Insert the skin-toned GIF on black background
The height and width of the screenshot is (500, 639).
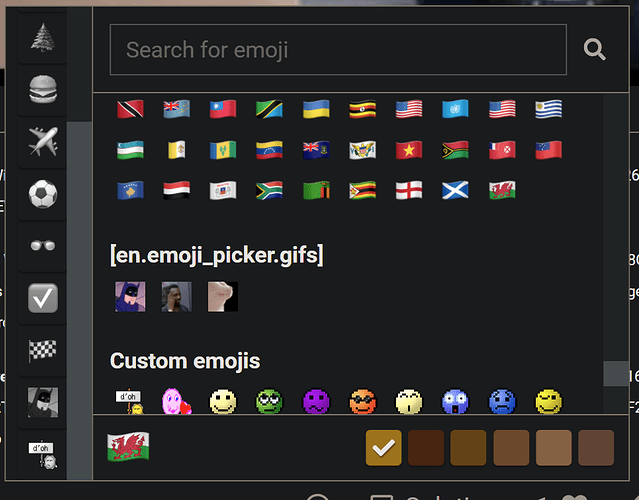223,297
